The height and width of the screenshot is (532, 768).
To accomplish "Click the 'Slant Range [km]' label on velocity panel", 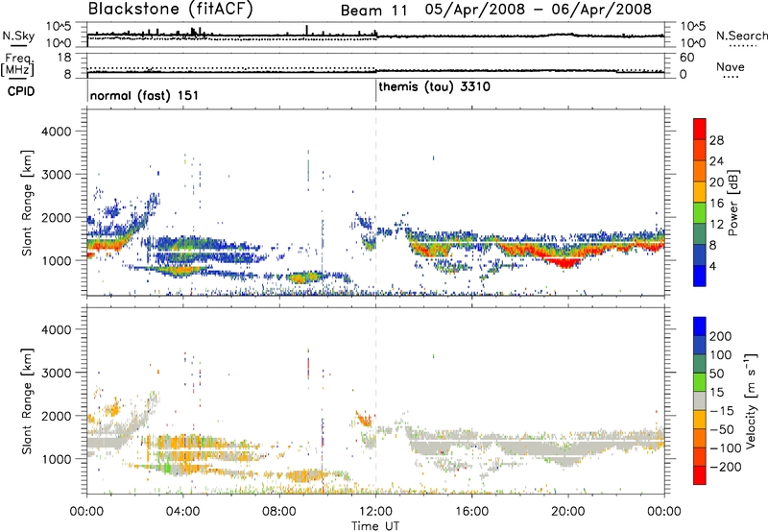I will tap(27, 400).
